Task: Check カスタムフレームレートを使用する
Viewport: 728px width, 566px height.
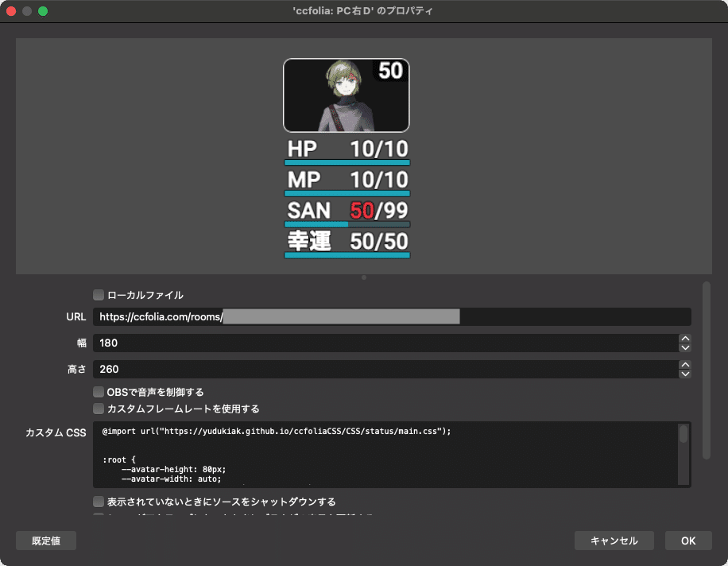Action: [98, 408]
